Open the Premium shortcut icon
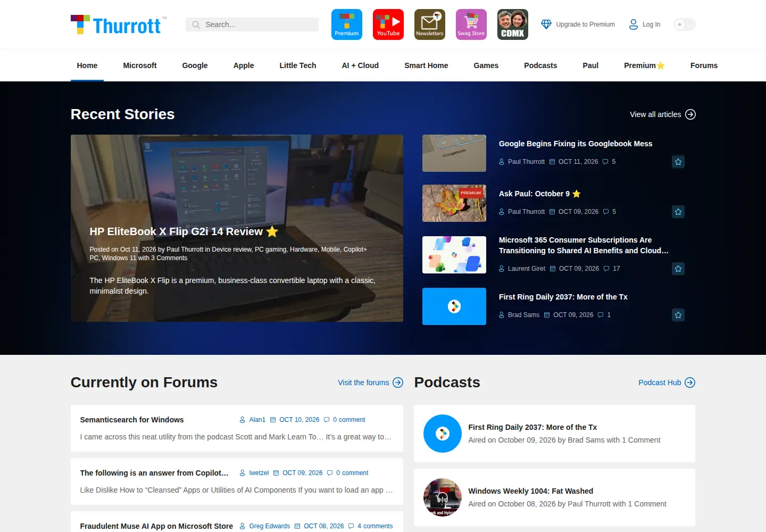Screen dimensions: 766x532 pyautogui.click(x=347, y=24)
